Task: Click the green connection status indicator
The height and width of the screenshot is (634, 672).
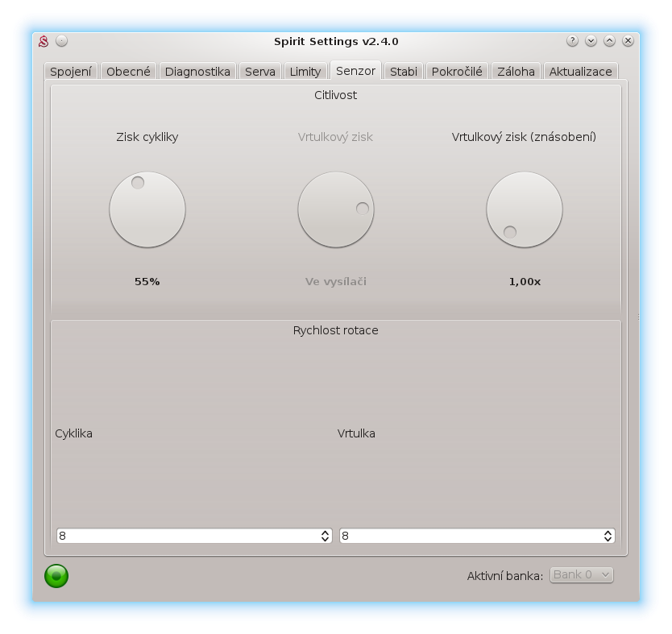Action: coord(56,575)
